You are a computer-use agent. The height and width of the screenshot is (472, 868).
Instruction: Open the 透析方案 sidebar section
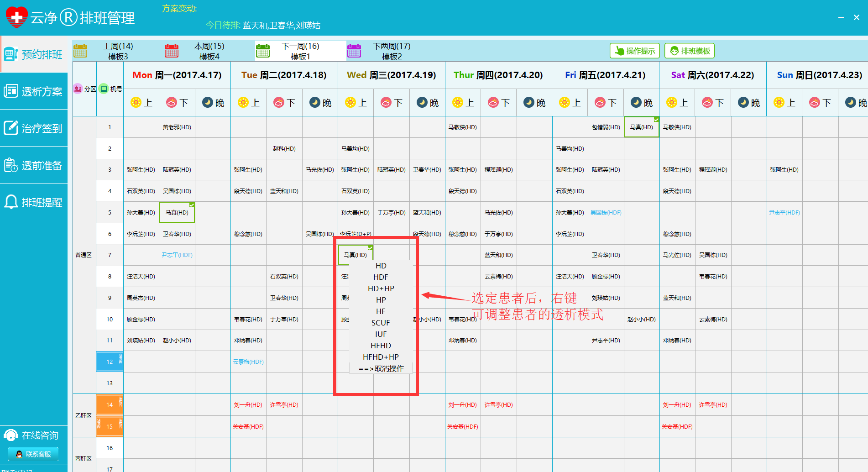coord(34,92)
